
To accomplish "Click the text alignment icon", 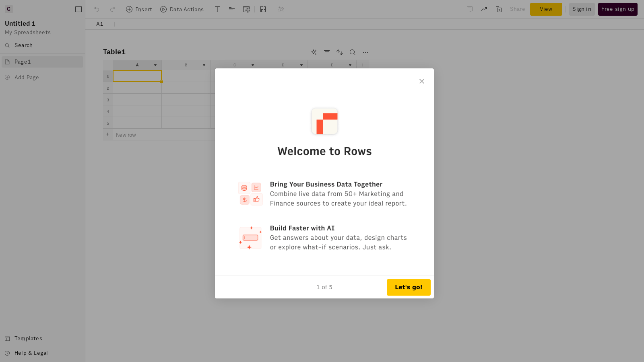I will (232, 9).
